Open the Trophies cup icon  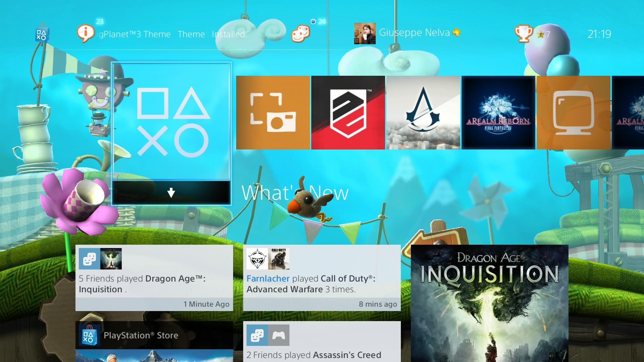click(x=524, y=34)
